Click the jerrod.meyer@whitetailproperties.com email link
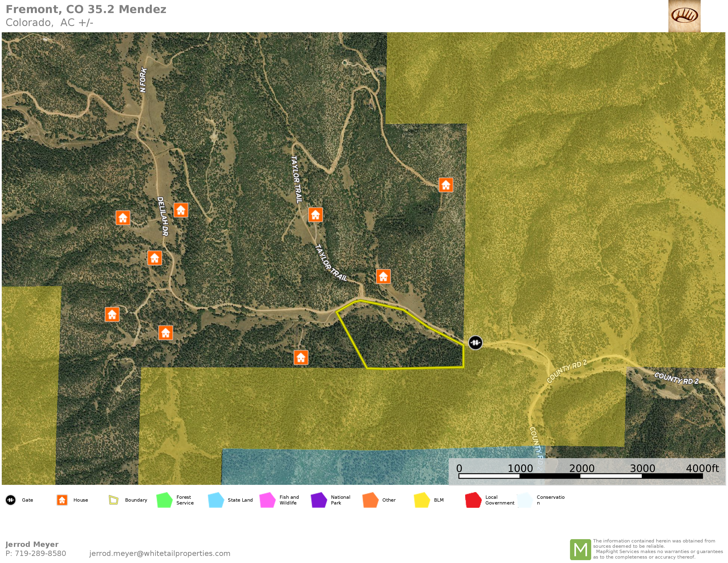Image resolution: width=728 pixels, height=563 pixels. click(x=160, y=553)
